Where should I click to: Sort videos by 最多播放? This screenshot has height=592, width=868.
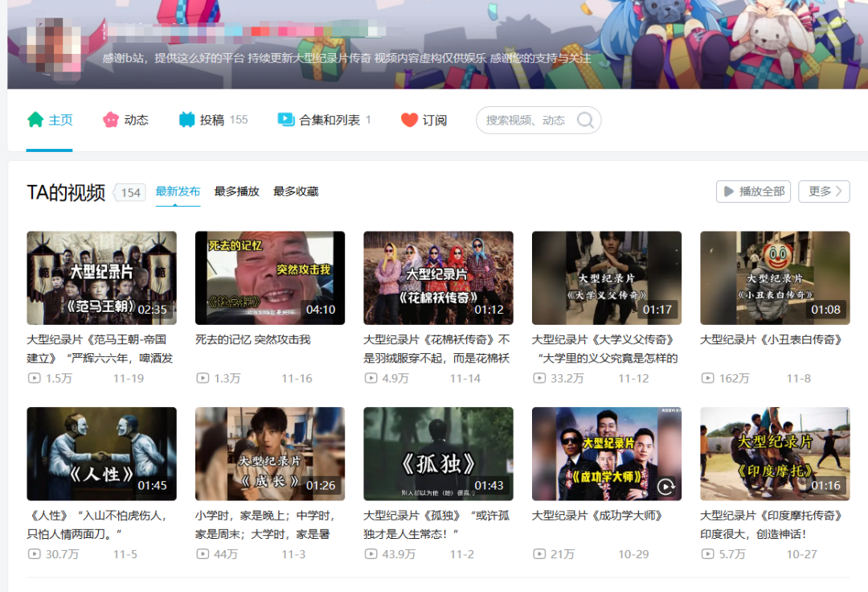[237, 191]
